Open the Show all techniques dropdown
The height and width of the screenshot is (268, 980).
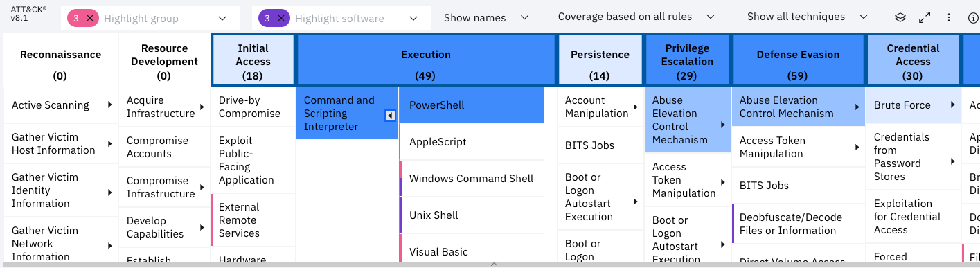808,17
